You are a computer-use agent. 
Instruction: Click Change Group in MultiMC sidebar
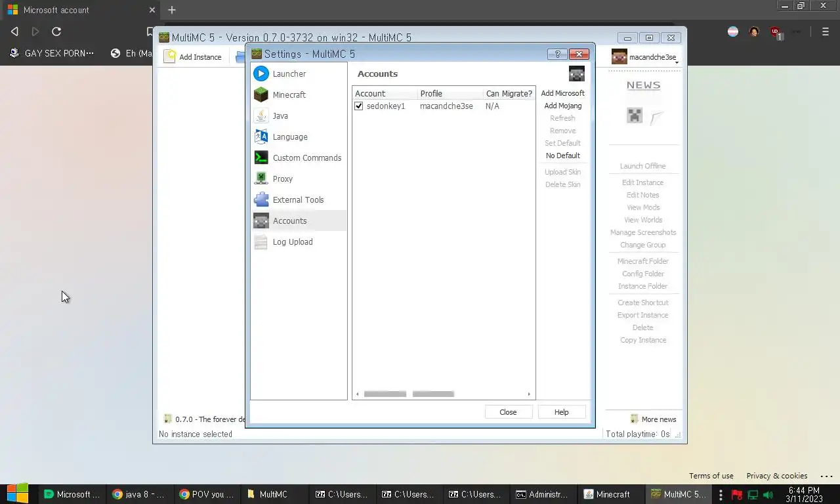[642, 245]
